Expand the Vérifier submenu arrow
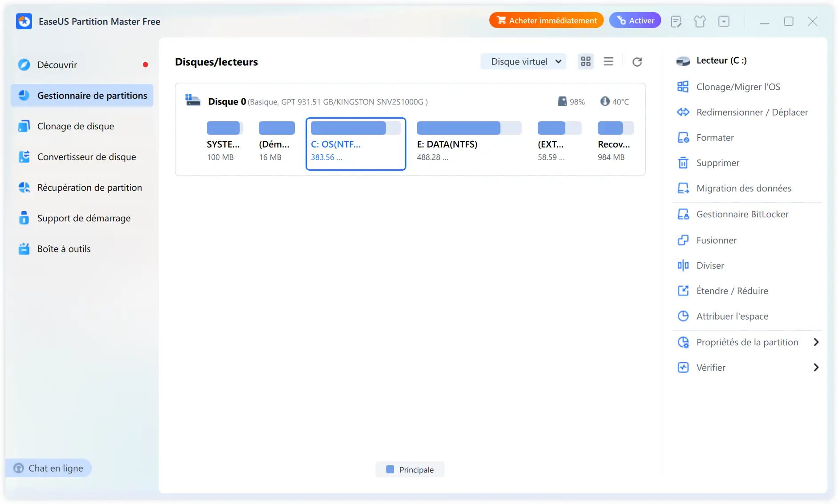This screenshot has width=838, height=504. [x=816, y=368]
